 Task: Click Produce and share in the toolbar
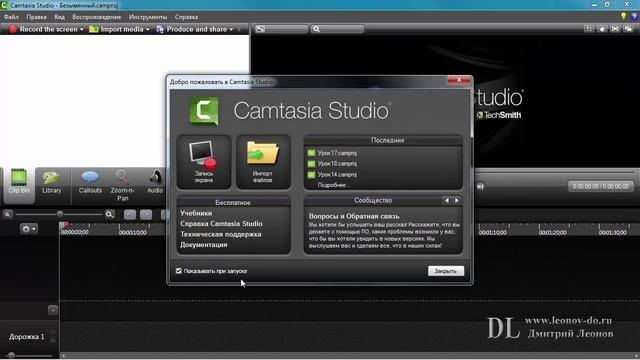pyautogui.click(x=192, y=29)
